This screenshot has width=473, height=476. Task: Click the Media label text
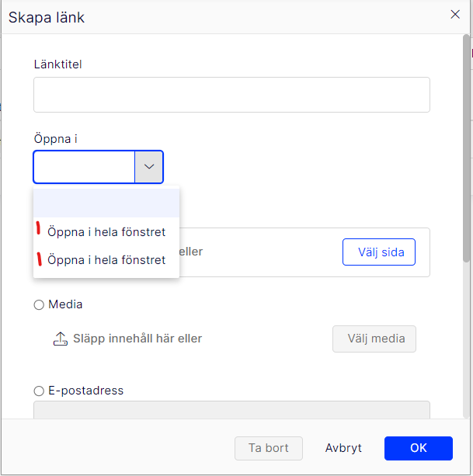pyautogui.click(x=65, y=305)
